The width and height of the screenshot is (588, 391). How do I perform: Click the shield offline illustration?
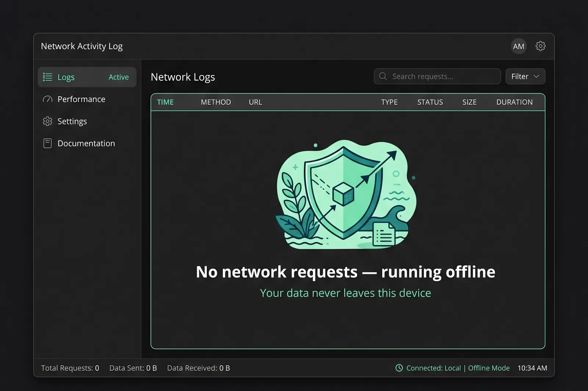point(345,195)
